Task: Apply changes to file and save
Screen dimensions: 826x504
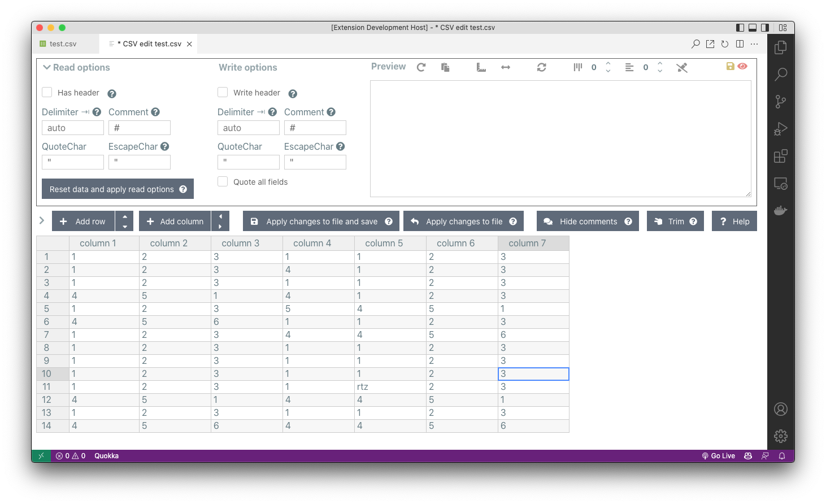Action: click(x=320, y=221)
